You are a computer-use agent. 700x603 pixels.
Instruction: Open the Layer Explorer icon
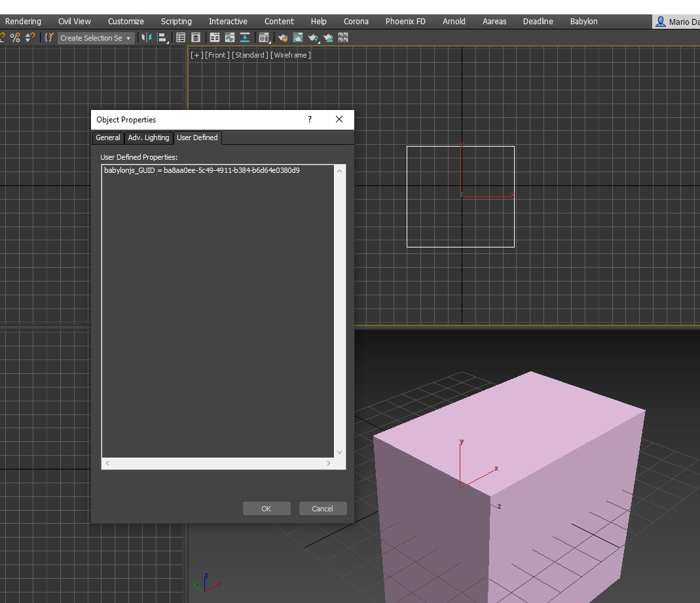[x=195, y=38]
